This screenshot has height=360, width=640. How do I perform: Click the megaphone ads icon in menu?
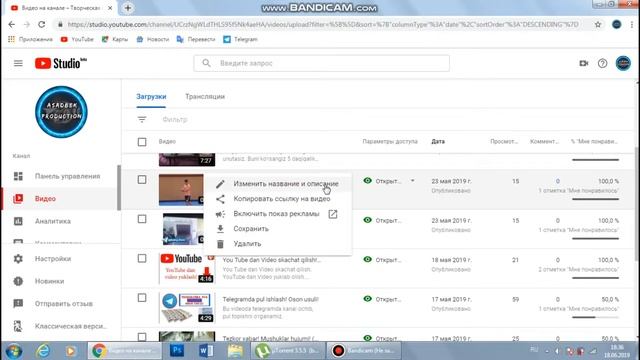(220, 214)
